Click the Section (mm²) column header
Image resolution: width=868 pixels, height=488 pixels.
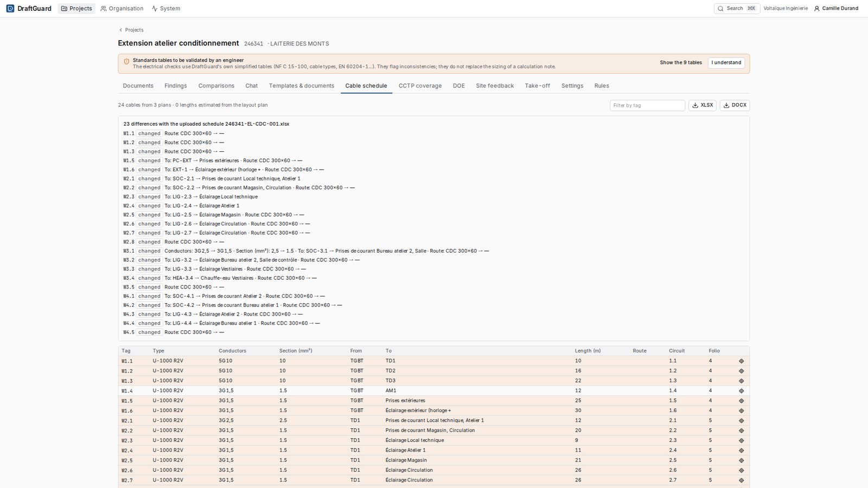[x=296, y=351]
